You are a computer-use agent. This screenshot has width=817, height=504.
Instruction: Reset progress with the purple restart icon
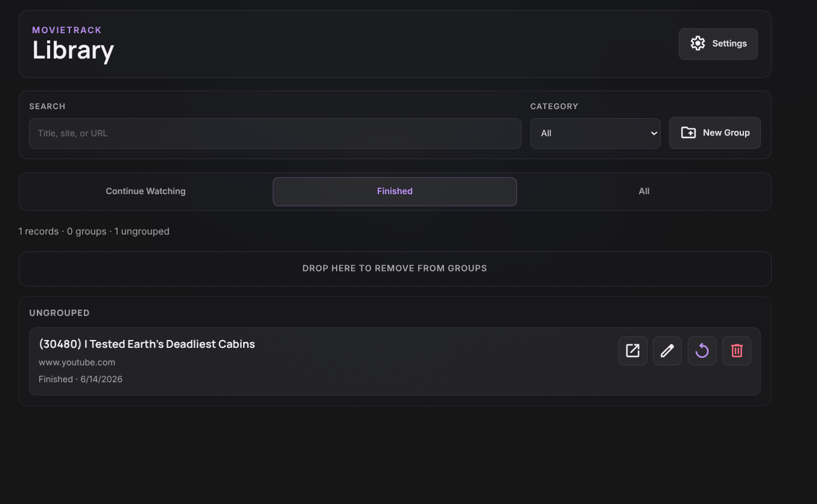coord(702,351)
